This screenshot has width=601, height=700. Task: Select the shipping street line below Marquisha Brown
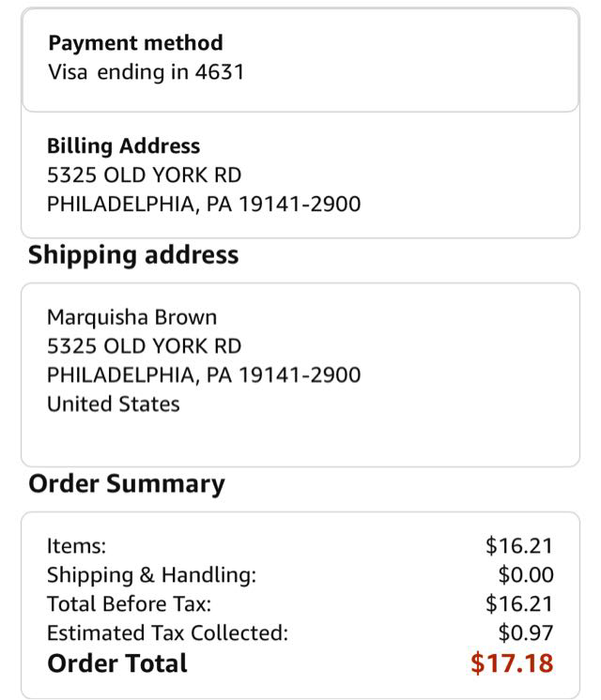[144, 345]
